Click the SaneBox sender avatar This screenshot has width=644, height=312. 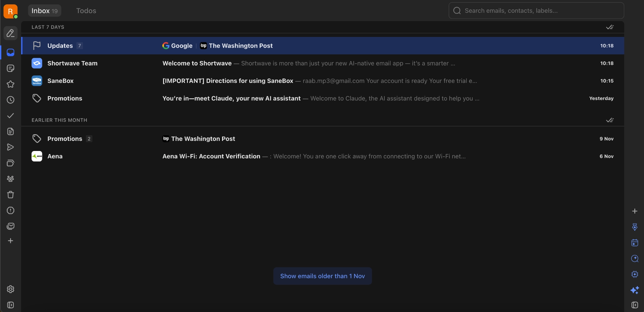[x=37, y=81]
